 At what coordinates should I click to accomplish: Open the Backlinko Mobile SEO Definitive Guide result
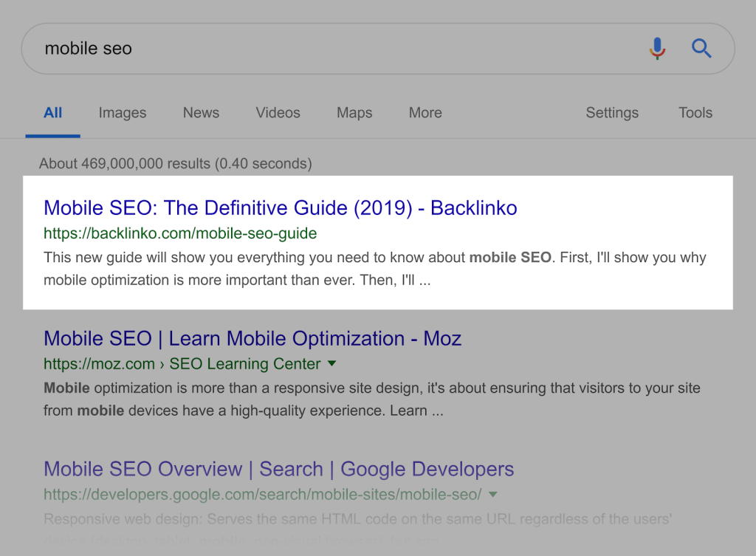click(280, 208)
